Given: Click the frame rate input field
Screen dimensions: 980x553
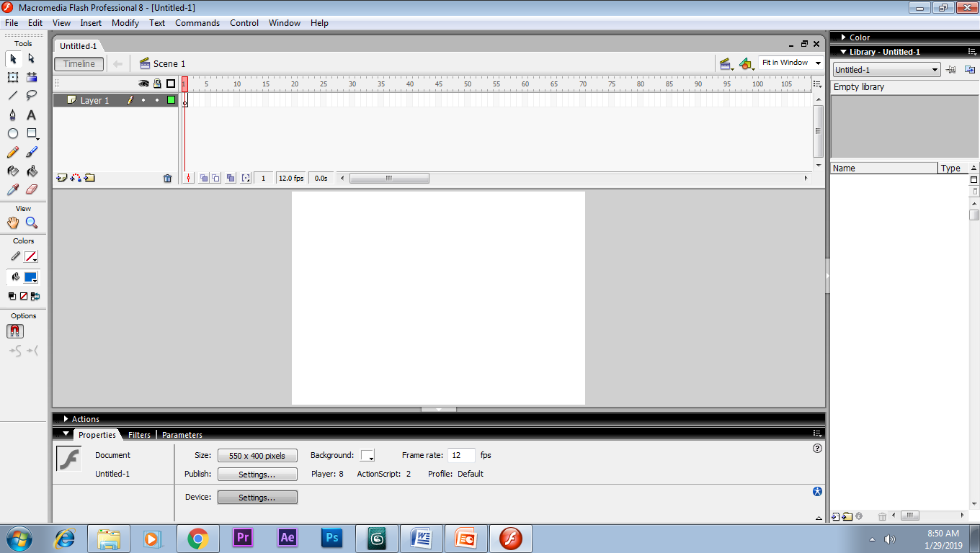Looking at the screenshot, I should [461, 455].
